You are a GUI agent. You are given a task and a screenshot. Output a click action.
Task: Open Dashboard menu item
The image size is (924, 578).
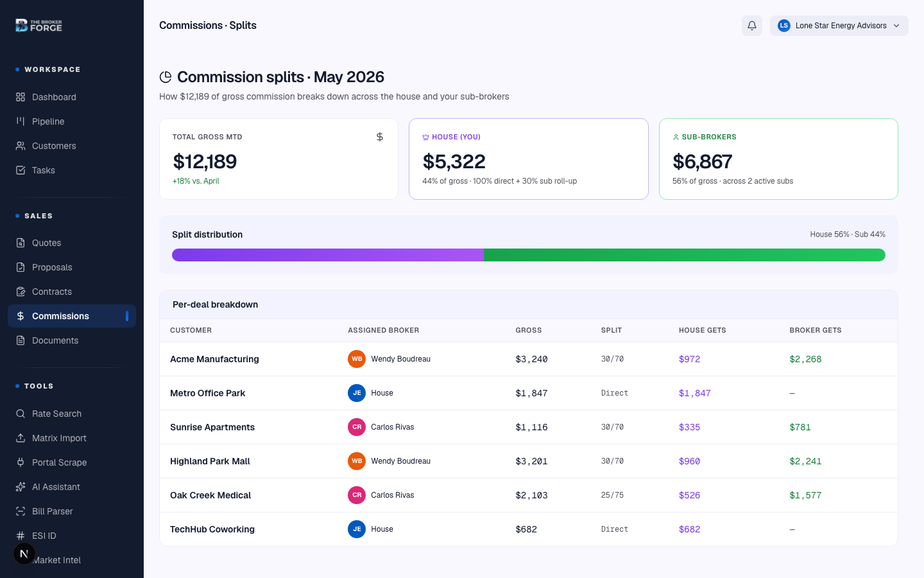[72, 97]
